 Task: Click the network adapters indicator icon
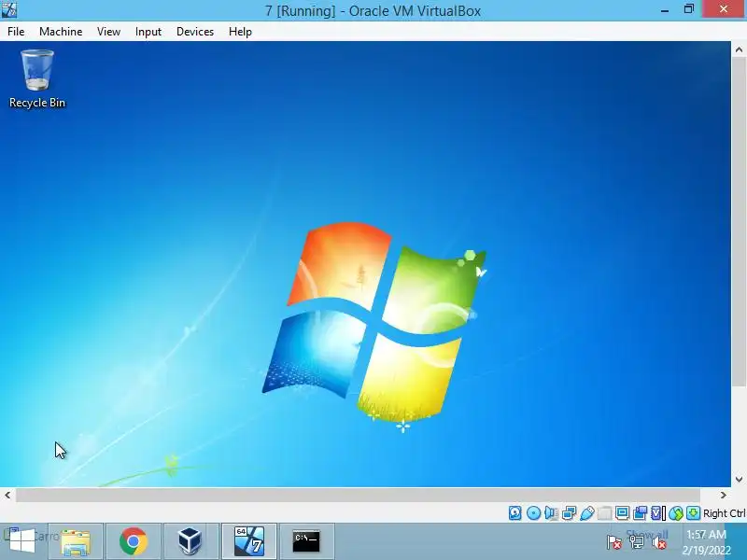coord(569,512)
